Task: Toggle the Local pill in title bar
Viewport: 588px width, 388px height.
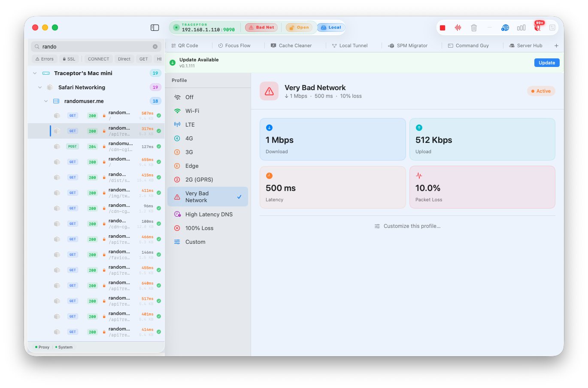Action: click(x=331, y=27)
